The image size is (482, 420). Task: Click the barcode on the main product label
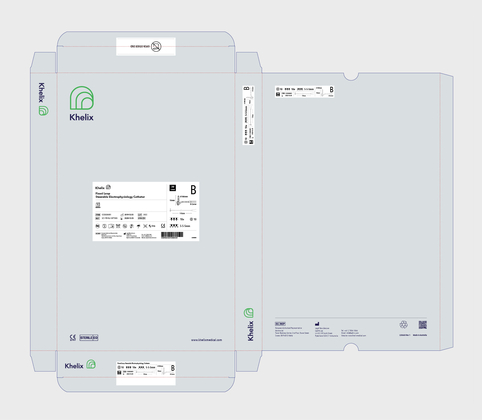click(x=172, y=235)
